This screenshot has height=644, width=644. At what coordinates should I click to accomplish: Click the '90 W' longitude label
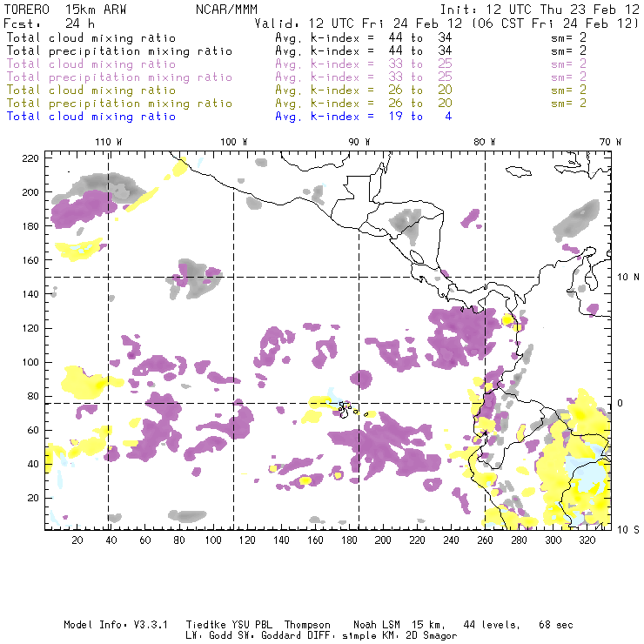point(359,142)
